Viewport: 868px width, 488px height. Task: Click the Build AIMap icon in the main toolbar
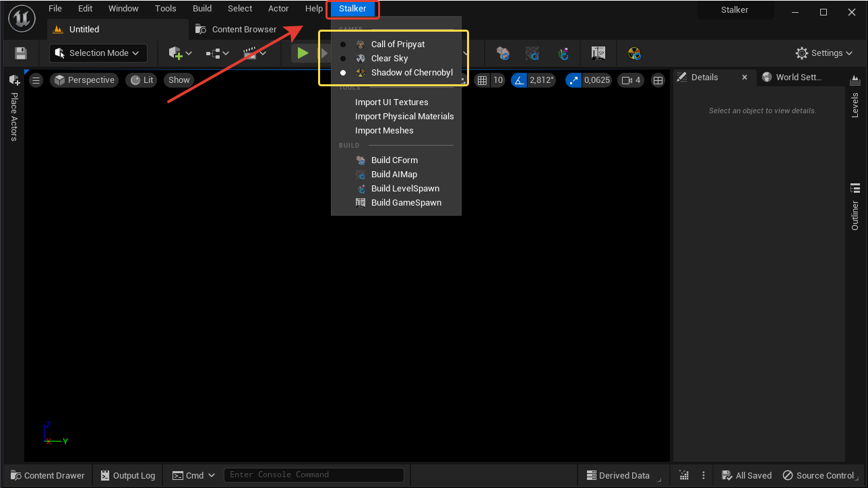pos(533,53)
